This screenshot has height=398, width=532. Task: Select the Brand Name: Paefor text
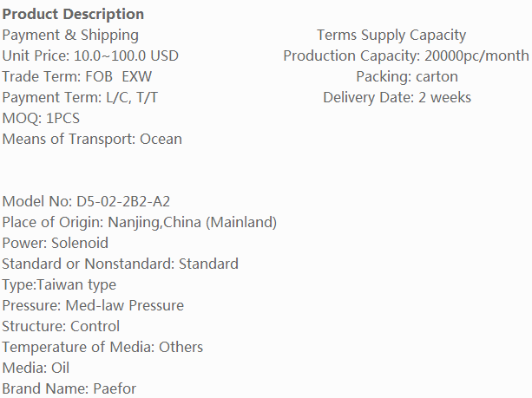[69, 389]
